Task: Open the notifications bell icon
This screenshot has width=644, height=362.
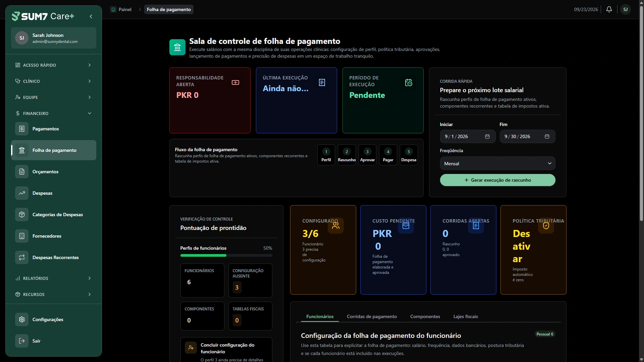Action: pyautogui.click(x=609, y=9)
